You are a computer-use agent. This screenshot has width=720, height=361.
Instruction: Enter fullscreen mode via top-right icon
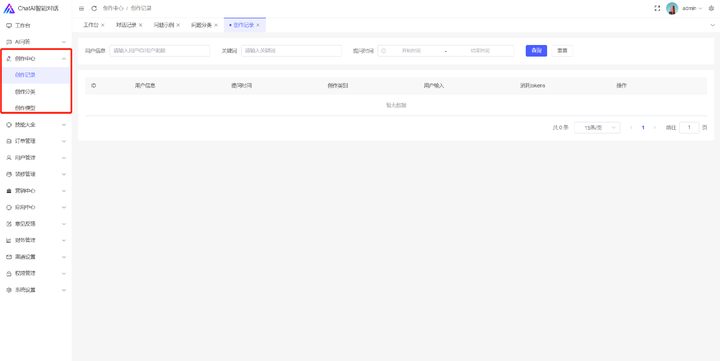[x=657, y=8]
